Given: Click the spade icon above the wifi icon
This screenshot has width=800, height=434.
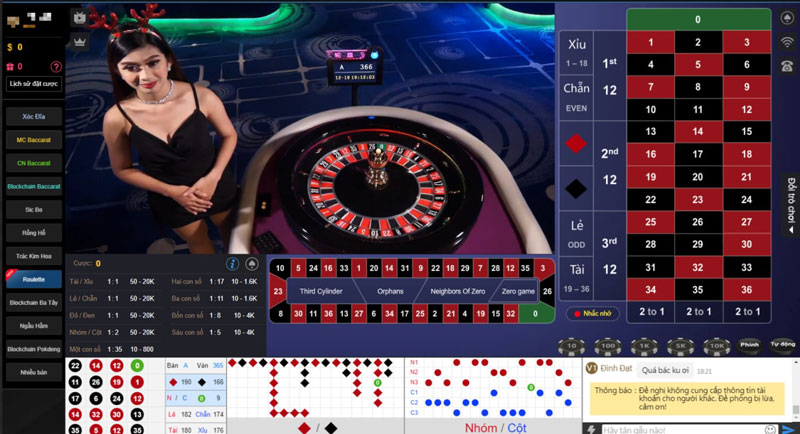Looking at the screenshot, I should [787, 18].
